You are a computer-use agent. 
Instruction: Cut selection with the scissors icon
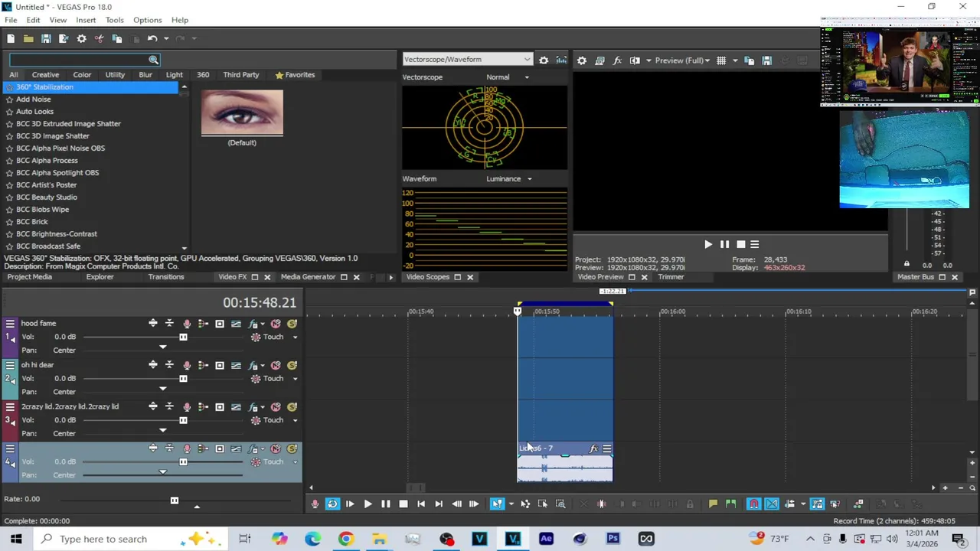click(100, 38)
